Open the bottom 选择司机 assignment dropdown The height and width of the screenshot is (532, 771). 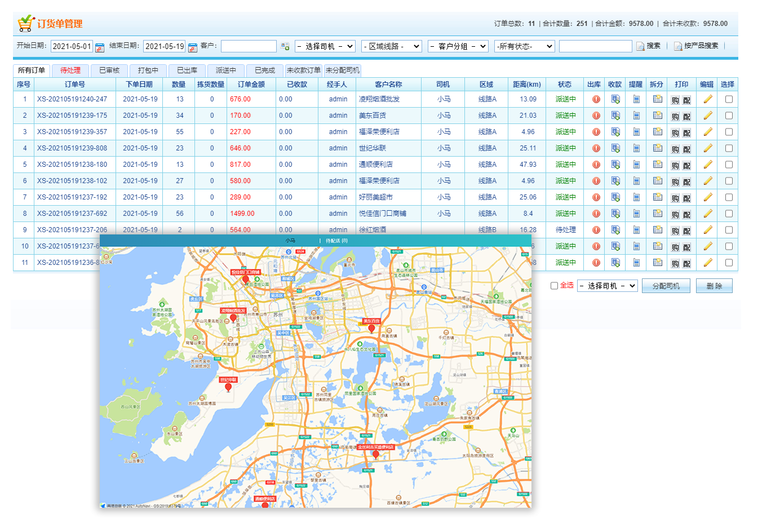pyautogui.click(x=608, y=286)
